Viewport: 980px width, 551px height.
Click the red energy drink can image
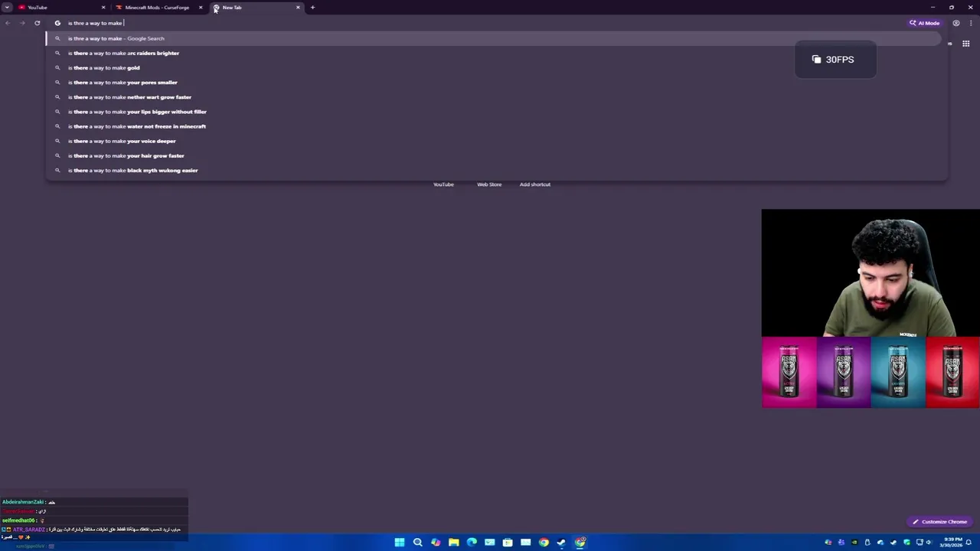point(952,372)
